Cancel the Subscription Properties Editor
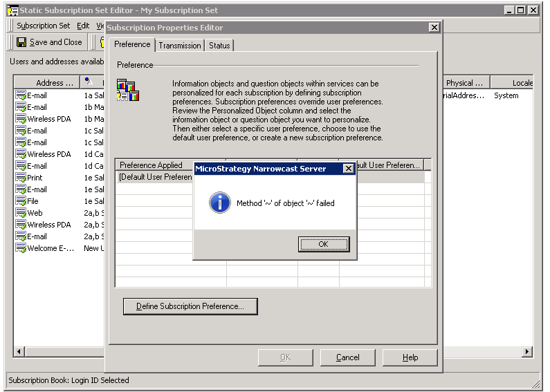The width and height of the screenshot is (550, 392). (x=347, y=357)
